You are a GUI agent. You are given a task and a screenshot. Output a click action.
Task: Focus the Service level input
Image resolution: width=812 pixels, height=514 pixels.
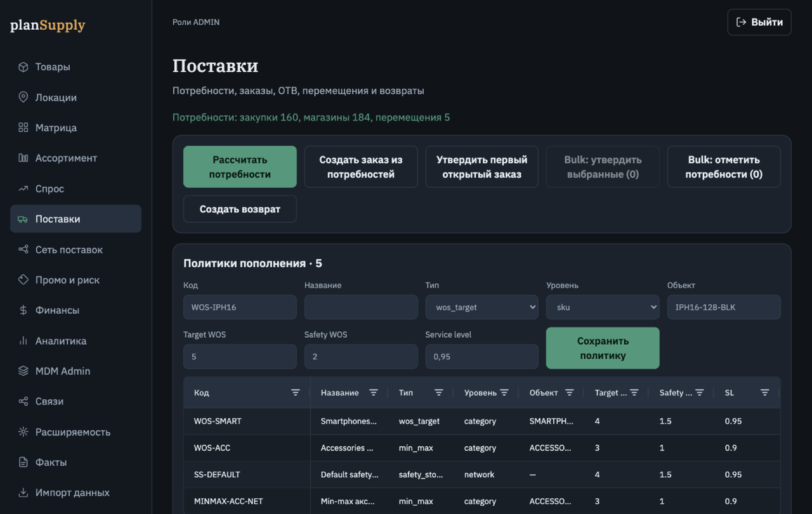tap(482, 356)
